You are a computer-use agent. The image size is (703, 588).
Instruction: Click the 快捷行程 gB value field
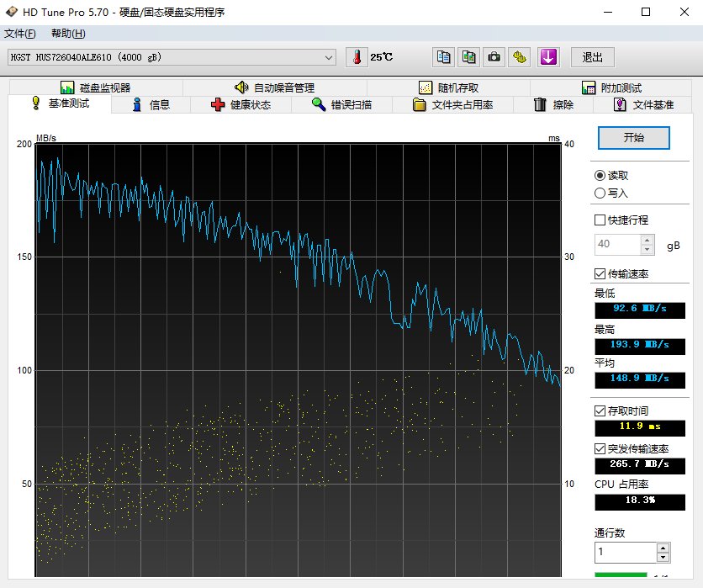pyautogui.click(x=617, y=245)
